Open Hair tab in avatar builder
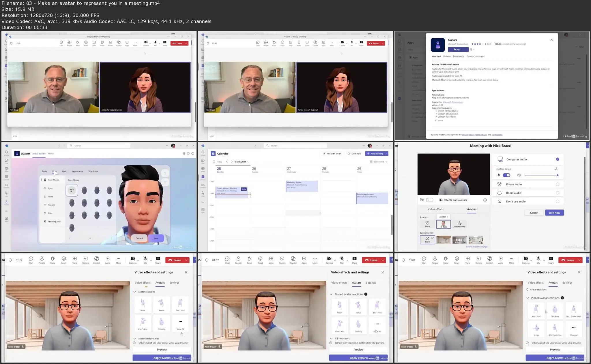 (x=64, y=171)
